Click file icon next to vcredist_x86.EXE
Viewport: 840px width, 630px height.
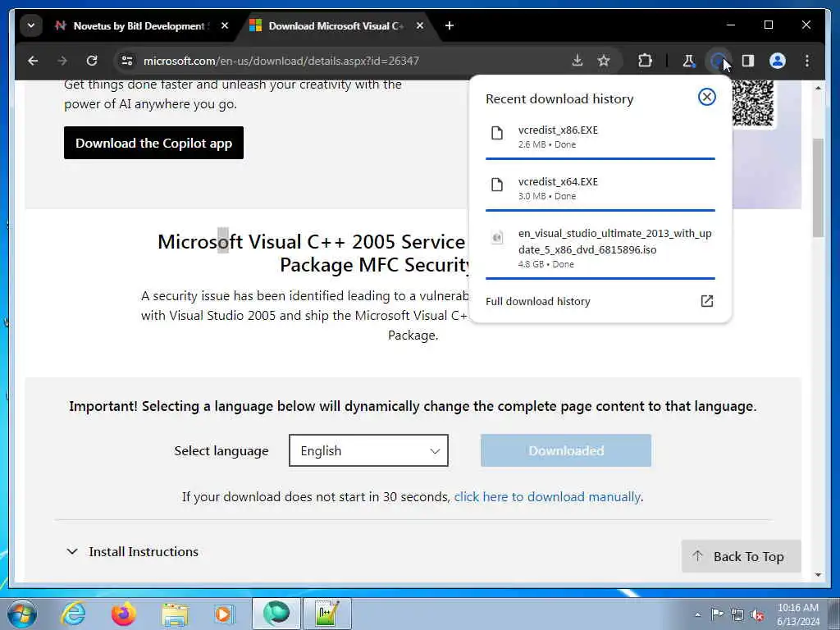point(497,133)
